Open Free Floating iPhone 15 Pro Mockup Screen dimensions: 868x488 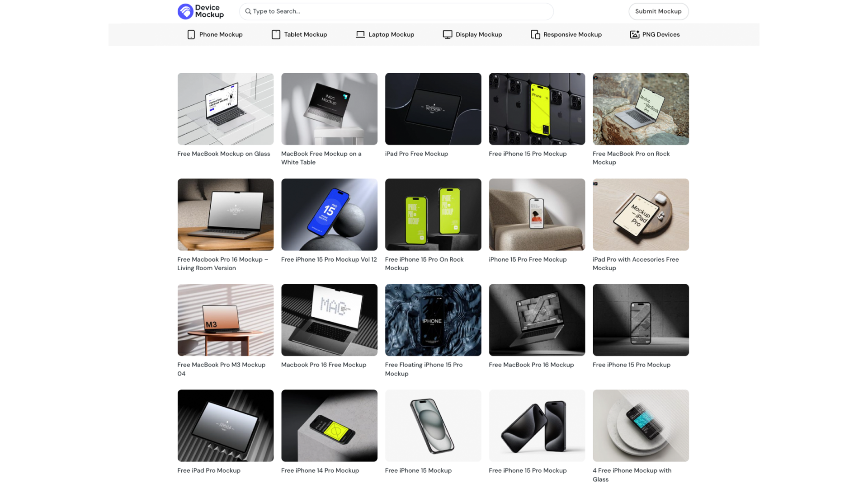[x=433, y=320]
